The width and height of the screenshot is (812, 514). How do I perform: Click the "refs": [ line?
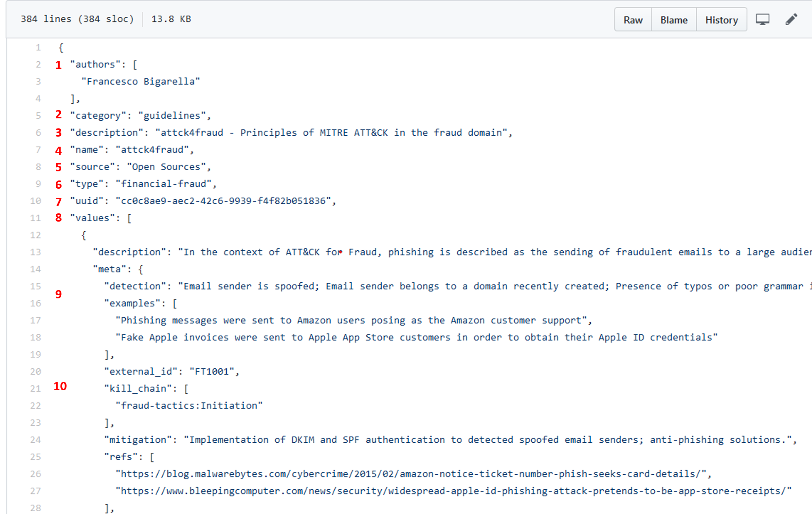tap(129, 457)
